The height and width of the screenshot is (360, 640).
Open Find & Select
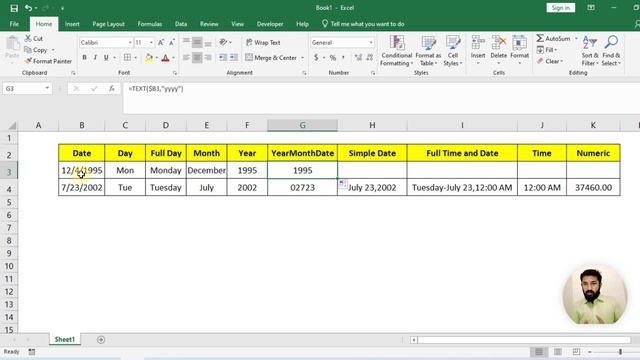(x=611, y=51)
